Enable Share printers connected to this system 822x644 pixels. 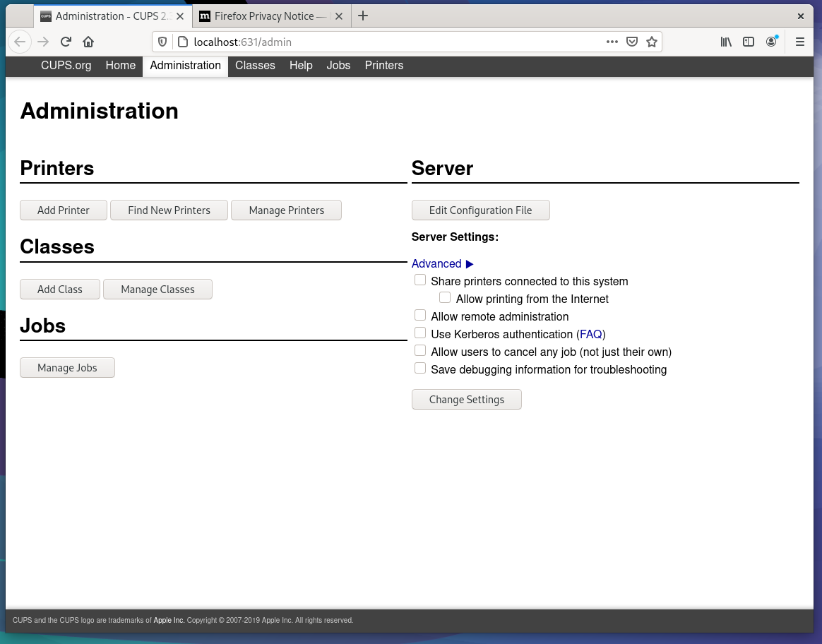pyautogui.click(x=420, y=280)
